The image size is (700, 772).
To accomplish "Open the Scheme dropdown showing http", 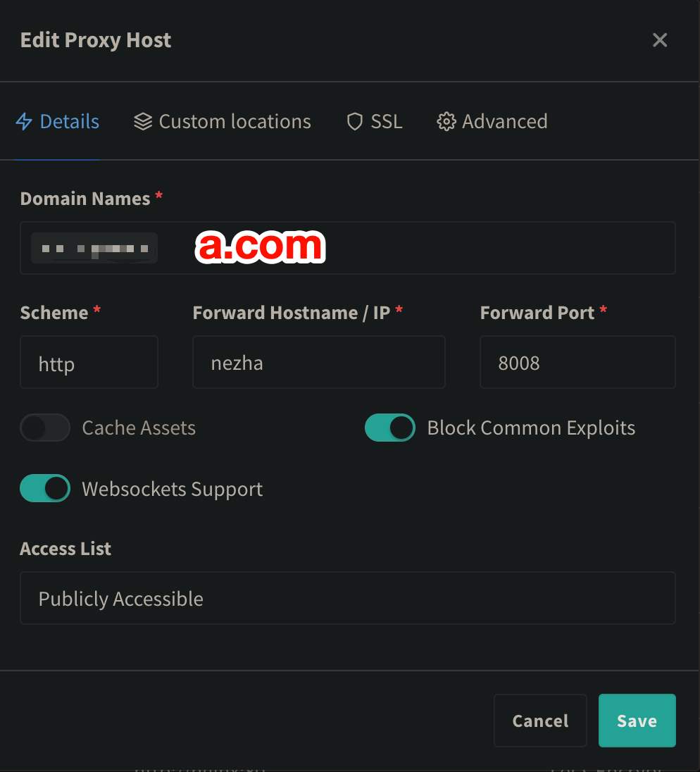I will (89, 363).
